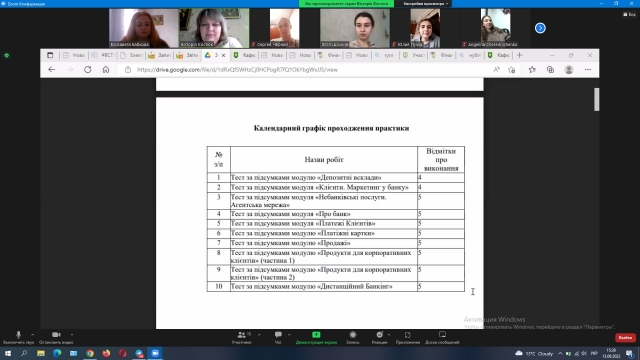Switch to the гугл search tab
640x360 pixels.
[385, 55]
